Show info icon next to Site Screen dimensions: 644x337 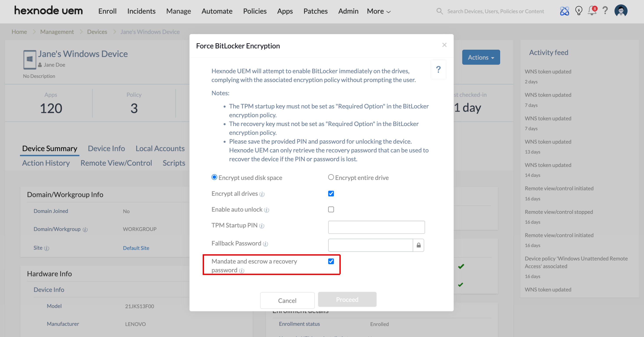46,248
